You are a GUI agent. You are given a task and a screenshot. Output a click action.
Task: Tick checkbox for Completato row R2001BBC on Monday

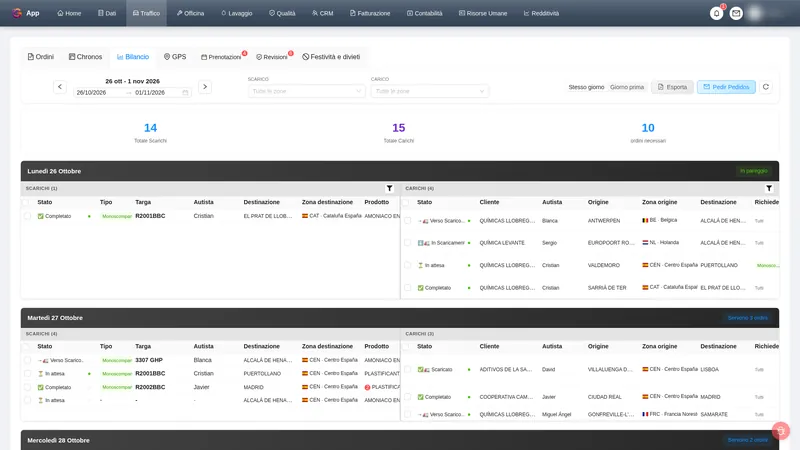(x=28, y=216)
